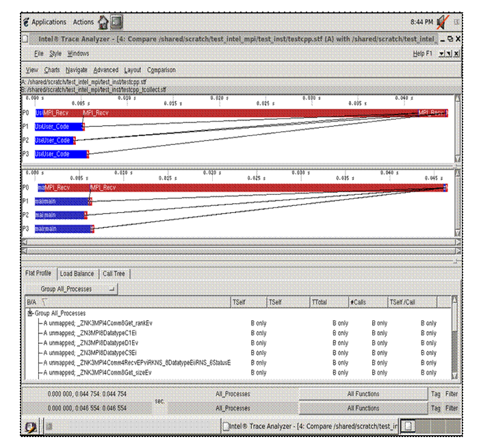Click the window menu icon in title bar
This screenshot has width=481, height=448.
click(25, 39)
